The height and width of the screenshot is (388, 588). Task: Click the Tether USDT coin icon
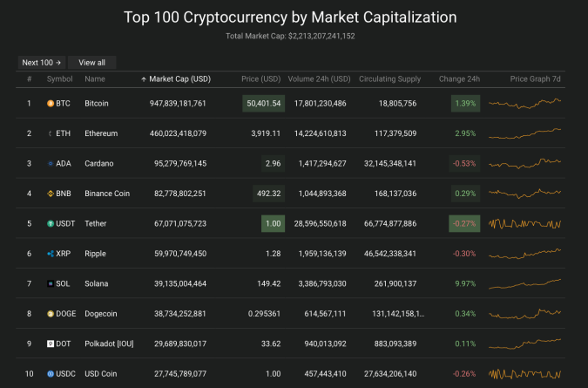pyautogui.click(x=51, y=223)
